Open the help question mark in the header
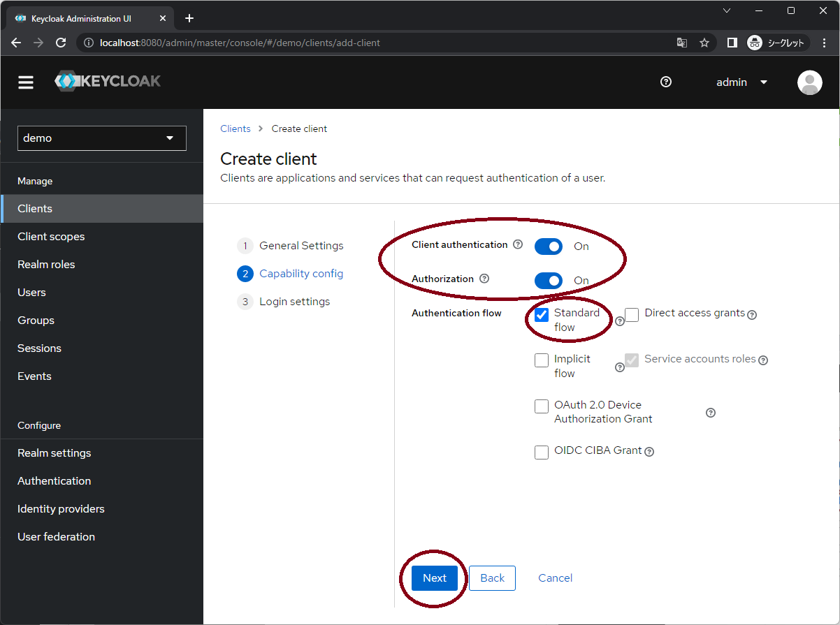Screen dimensions: 840x625 point(665,82)
